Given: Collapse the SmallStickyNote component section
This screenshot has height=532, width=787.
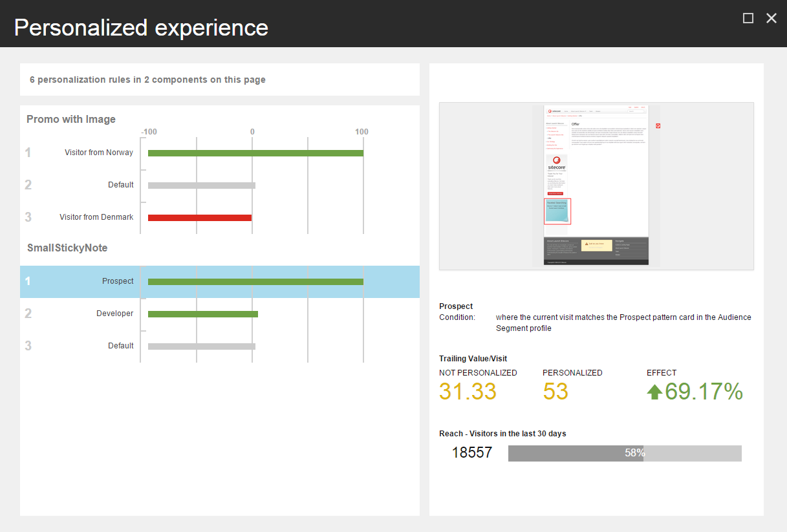Looking at the screenshot, I should (x=67, y=248).
